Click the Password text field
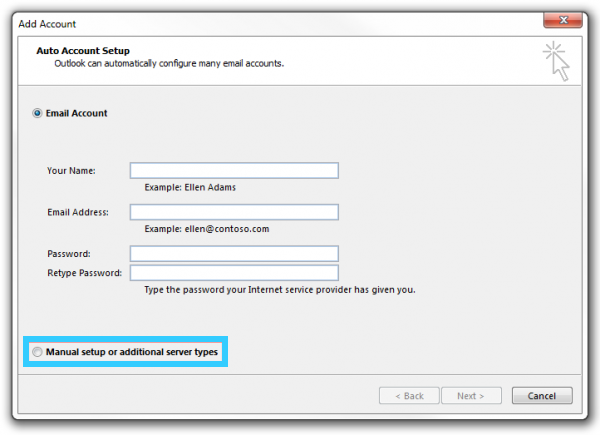This screenshot has height=435, width=600. [234, 254]
